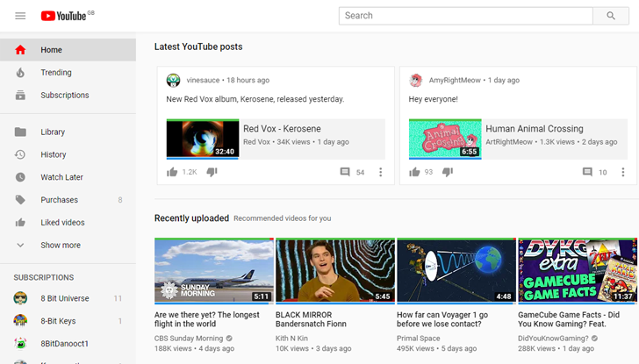The width and height of the screenshot is (639, 364).
Task: Click the Show more chevron icon
Action: click(20, 245)
